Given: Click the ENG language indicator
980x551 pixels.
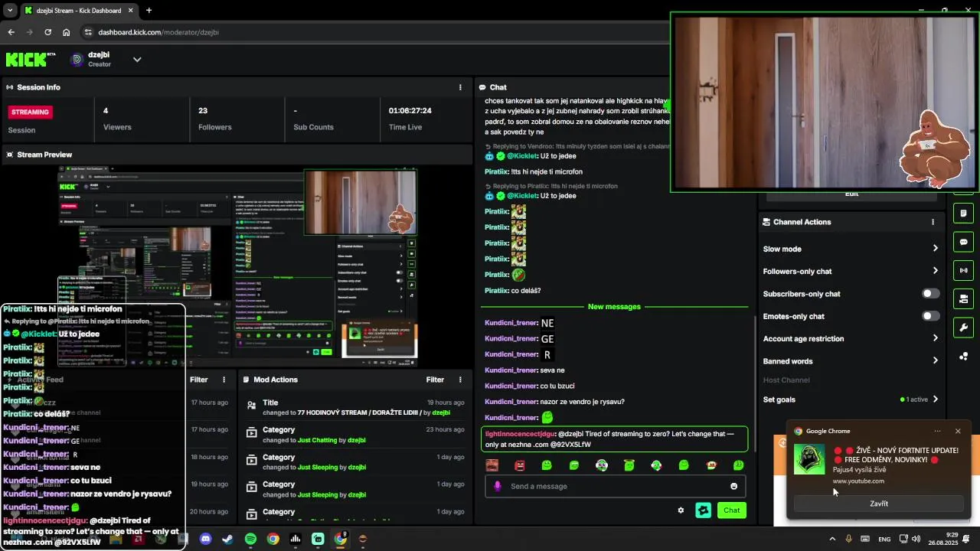Looking at the screenshot, I should 884,540.
